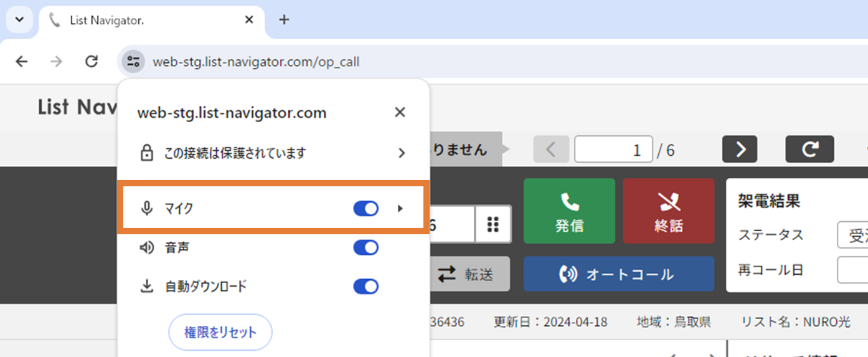Toggle the マイク microphone permission switch
868x357 pixels.
click(x=366, y=209)
